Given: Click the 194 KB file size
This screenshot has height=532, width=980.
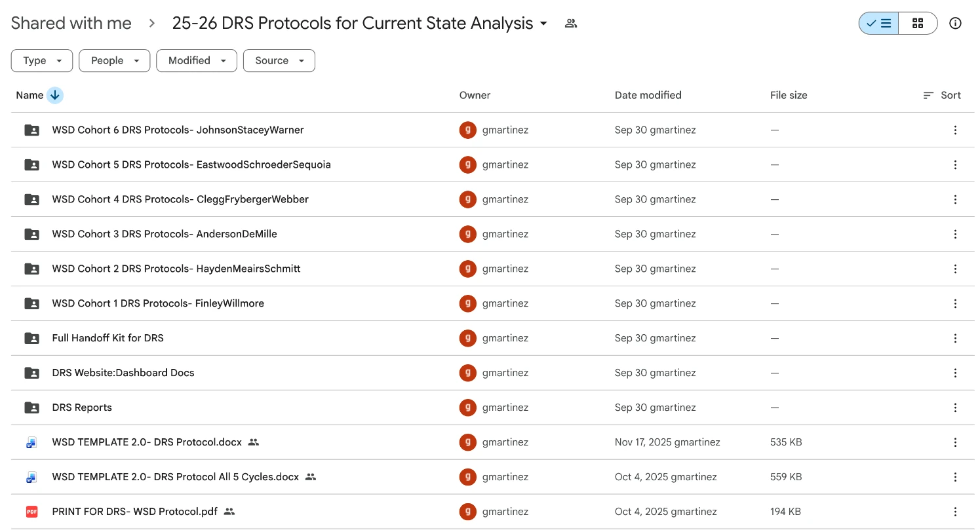Looking at the screenshot, I should [786, 512].
